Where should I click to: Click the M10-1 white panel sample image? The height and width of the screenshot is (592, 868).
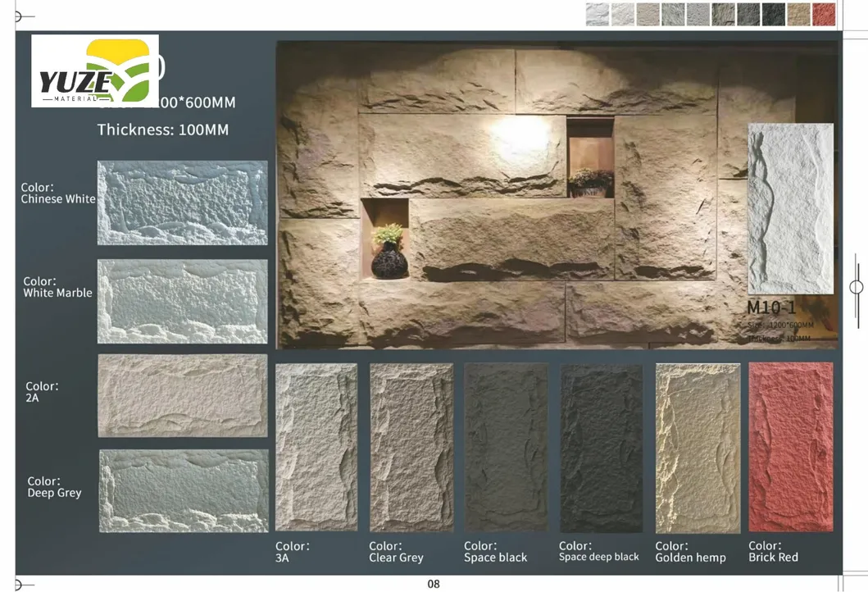click(790, 208)
